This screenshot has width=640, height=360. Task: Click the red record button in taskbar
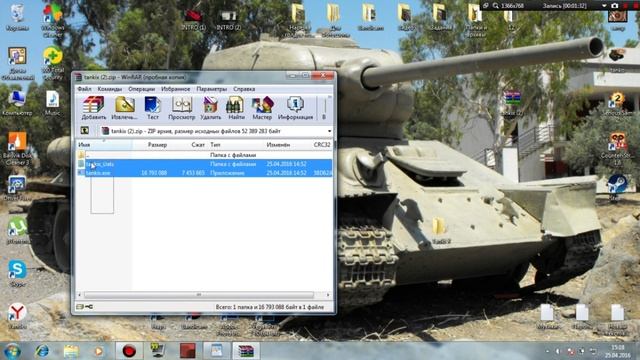[x=129, y=351]
